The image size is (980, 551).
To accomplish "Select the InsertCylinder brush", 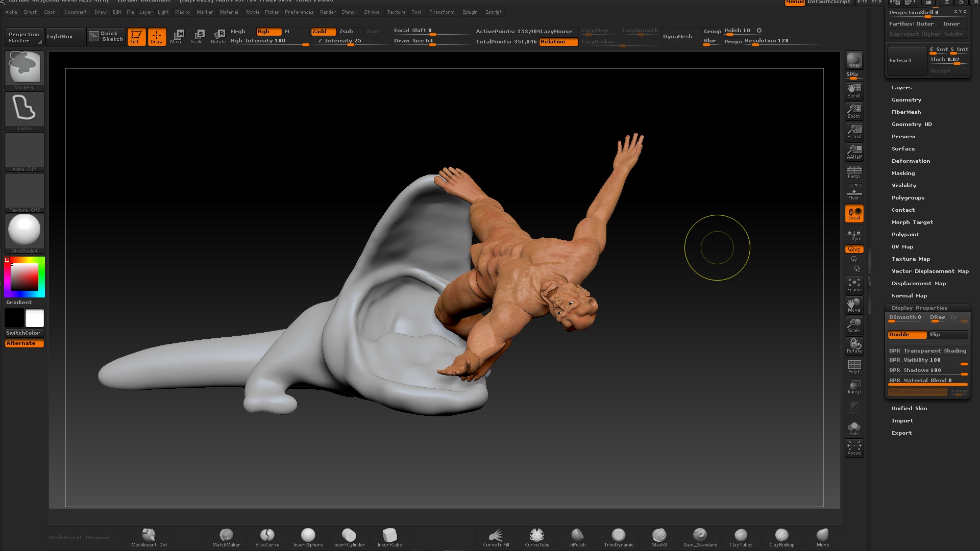I will [x=349, y=538].
